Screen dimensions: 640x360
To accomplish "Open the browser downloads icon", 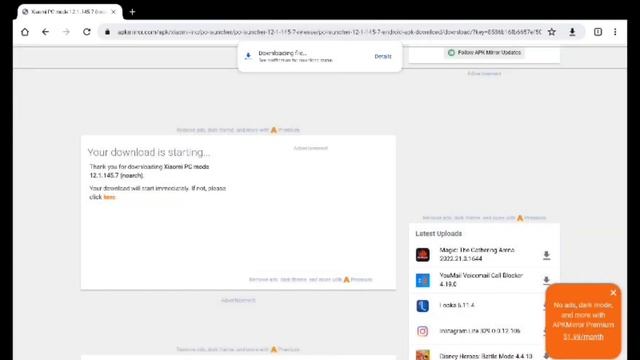I will [x=572, y=32].
